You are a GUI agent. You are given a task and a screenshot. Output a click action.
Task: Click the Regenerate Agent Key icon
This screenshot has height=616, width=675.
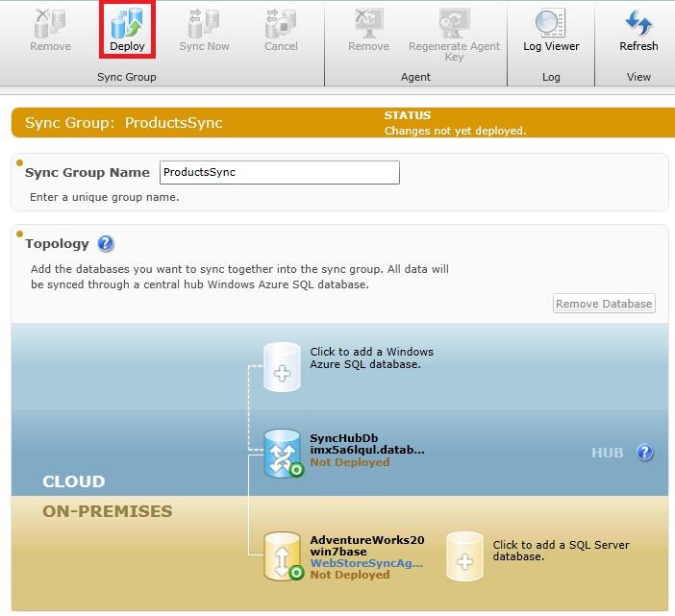pos(454,24)
